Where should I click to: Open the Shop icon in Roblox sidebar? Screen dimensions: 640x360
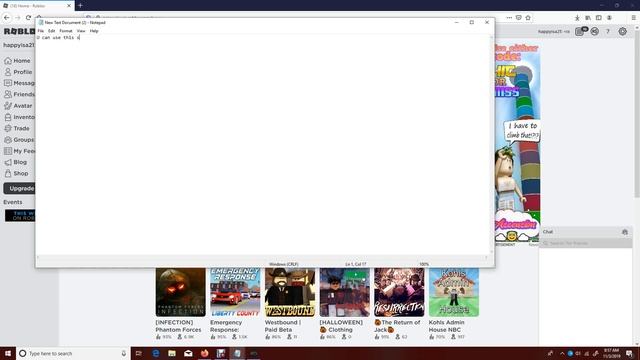(x=8, y=173)
